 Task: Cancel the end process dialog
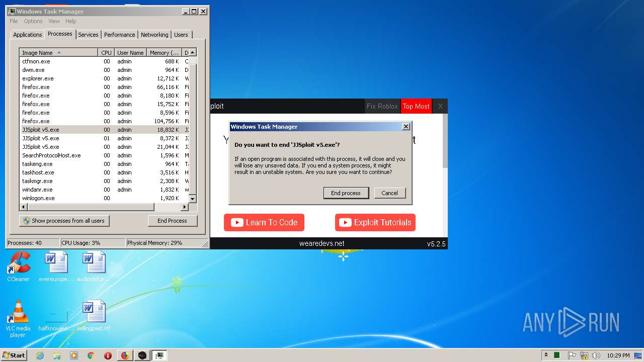coord(390,193)
